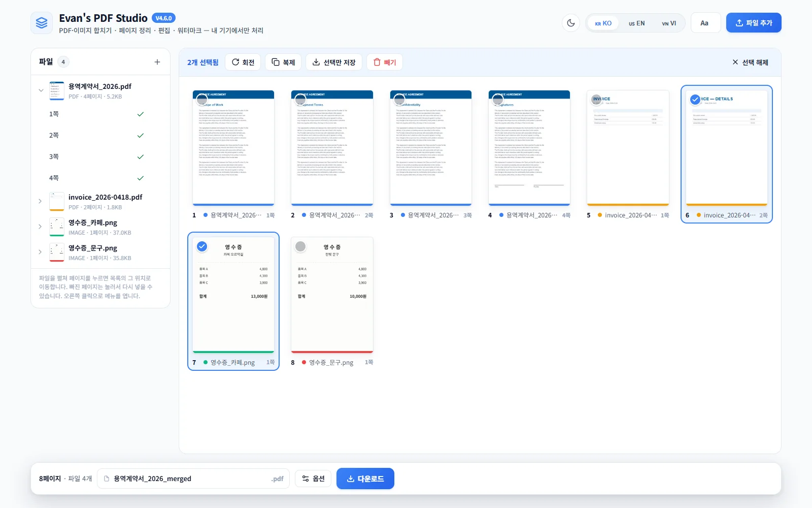The width and height of the screenshot is (812, 508).
Task: Click the 다운로드 download button
Action: [x=365, y=479]
